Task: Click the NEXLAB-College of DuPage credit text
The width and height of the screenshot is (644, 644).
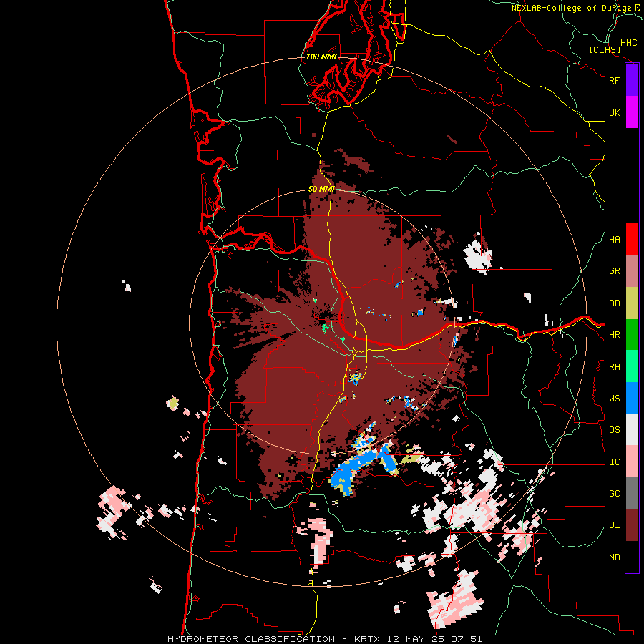Action: coord(576,8)
